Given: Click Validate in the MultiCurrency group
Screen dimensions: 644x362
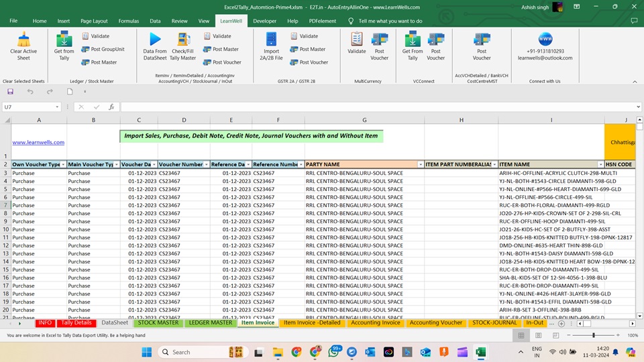Looking at the screenshot, I should pos(357,40).
